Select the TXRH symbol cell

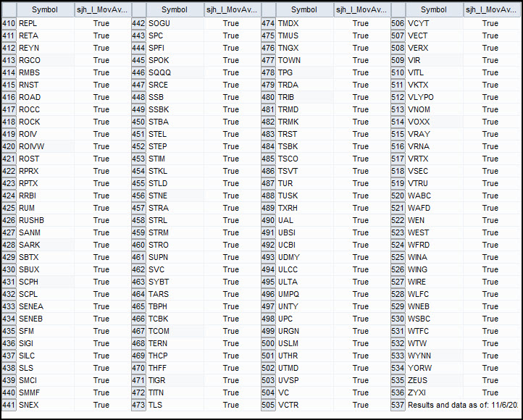(305, 208)
